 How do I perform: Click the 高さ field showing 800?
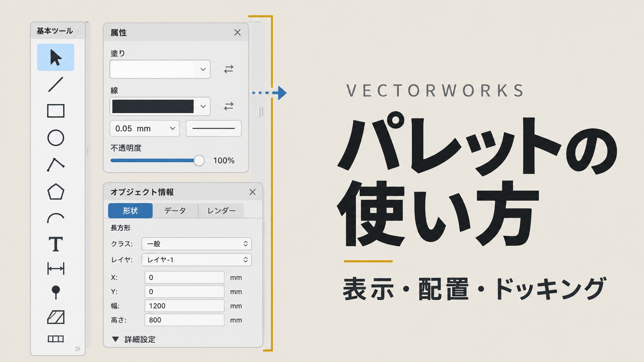(x=184, y=320)
